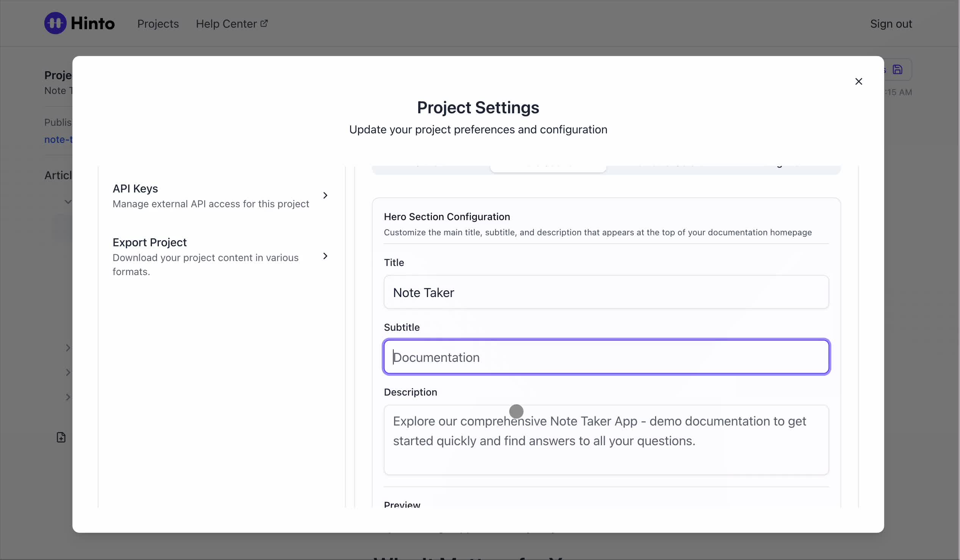Click the Hinto brand name text
The width and height of the screenshot is (960, 560).
[x=92, y=23]
